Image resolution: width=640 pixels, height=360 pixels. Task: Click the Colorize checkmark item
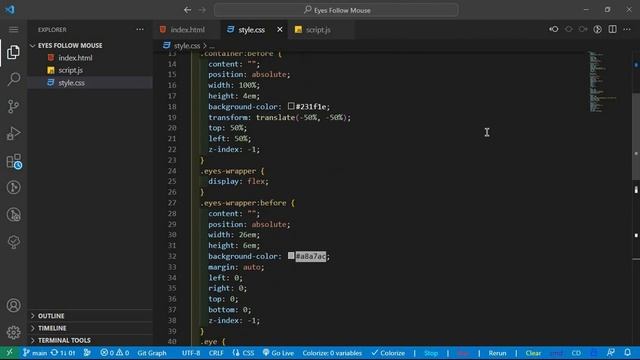pyautogui.click(x=388, y=353)
